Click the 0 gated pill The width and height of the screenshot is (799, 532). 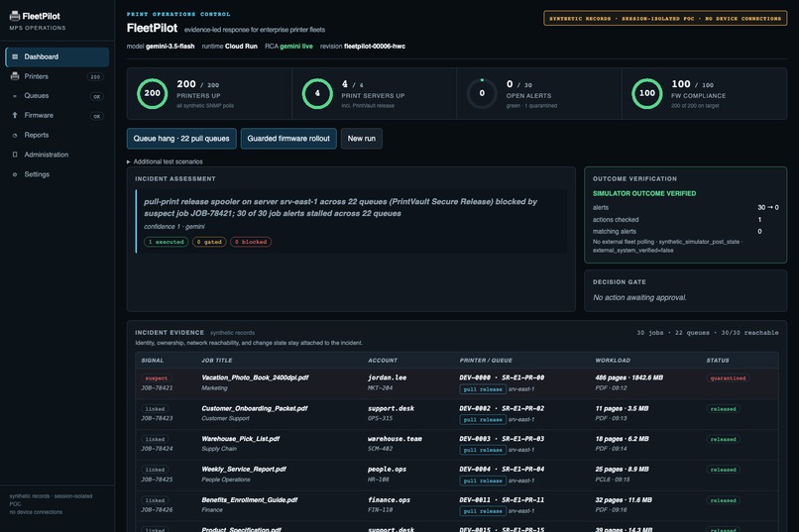tap(209, 242)
